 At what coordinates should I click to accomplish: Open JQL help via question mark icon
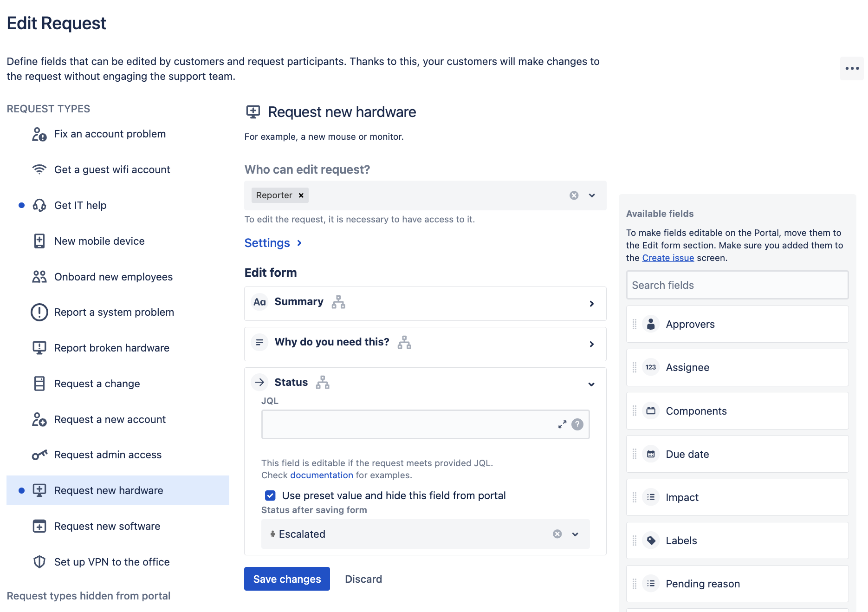click(x=577, y=424)
